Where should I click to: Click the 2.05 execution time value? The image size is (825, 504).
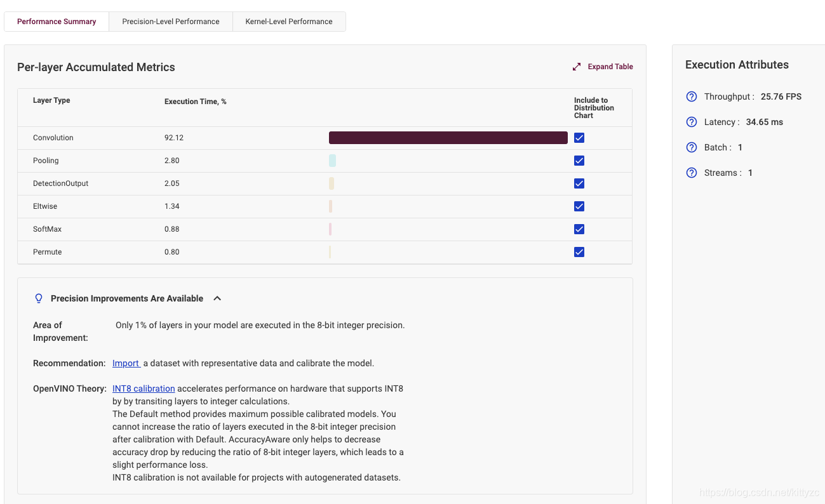(x=172, y=183)
